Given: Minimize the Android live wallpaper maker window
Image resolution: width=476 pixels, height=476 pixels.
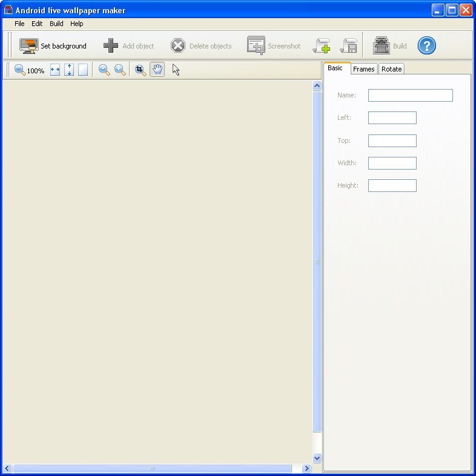Looking at the screenshot, I should coord(437,10).
